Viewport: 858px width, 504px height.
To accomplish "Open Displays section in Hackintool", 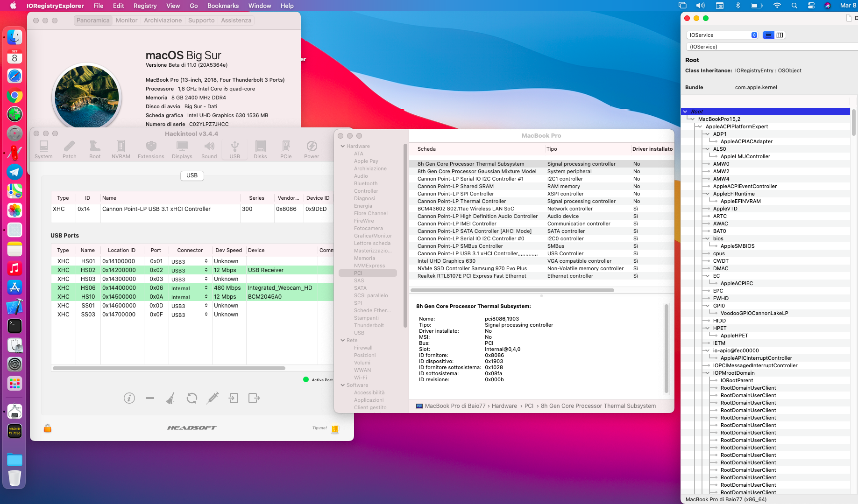I will 182,150.
